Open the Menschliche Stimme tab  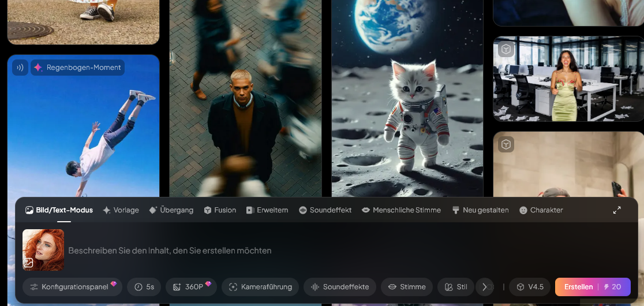coord(401,210)
